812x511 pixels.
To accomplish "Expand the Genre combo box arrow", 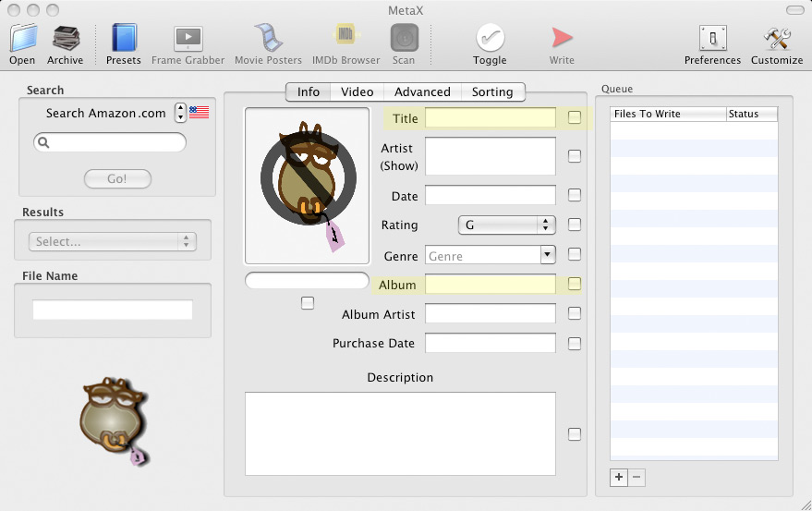I will 548,254.
